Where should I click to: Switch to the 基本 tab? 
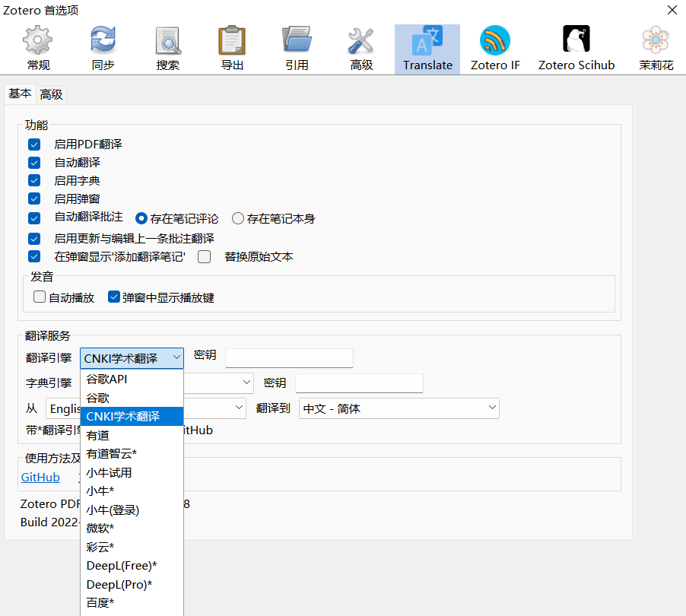click(x=20, y=94)
